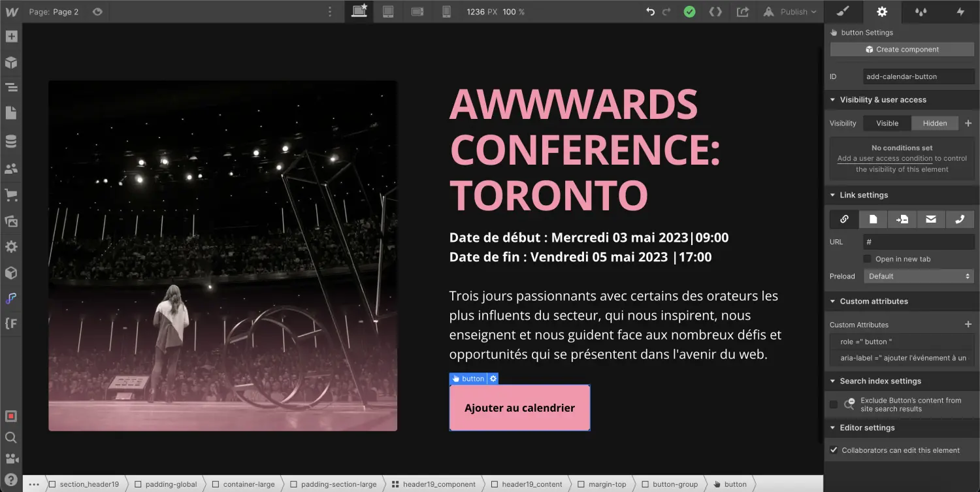Toggle the page preview eye
980x492 pixels.
tap(97, 12)
